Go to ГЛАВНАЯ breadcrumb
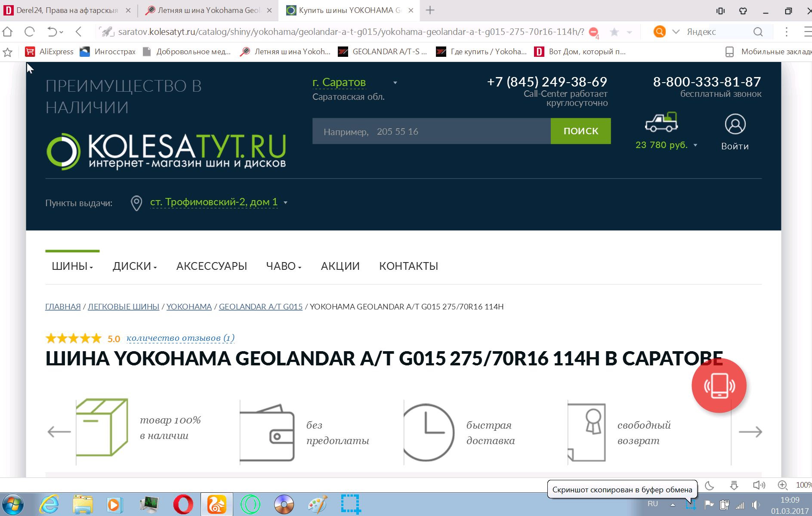 63,307
